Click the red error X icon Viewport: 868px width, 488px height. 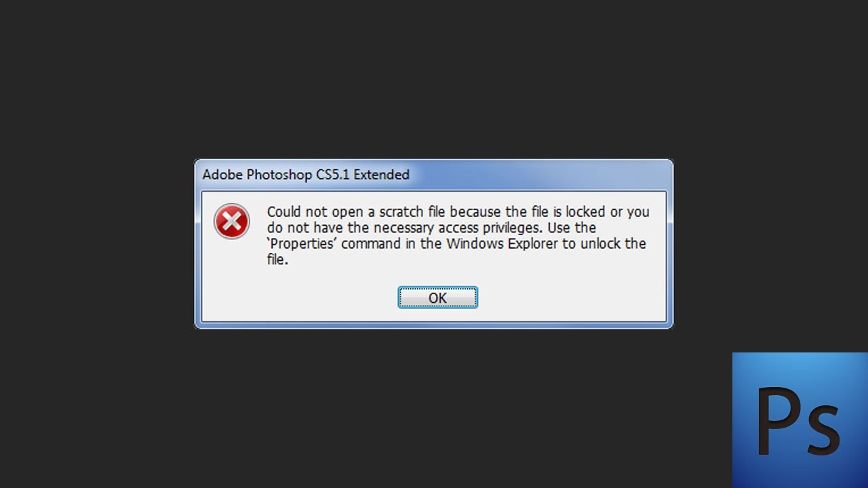coord(232,222)
